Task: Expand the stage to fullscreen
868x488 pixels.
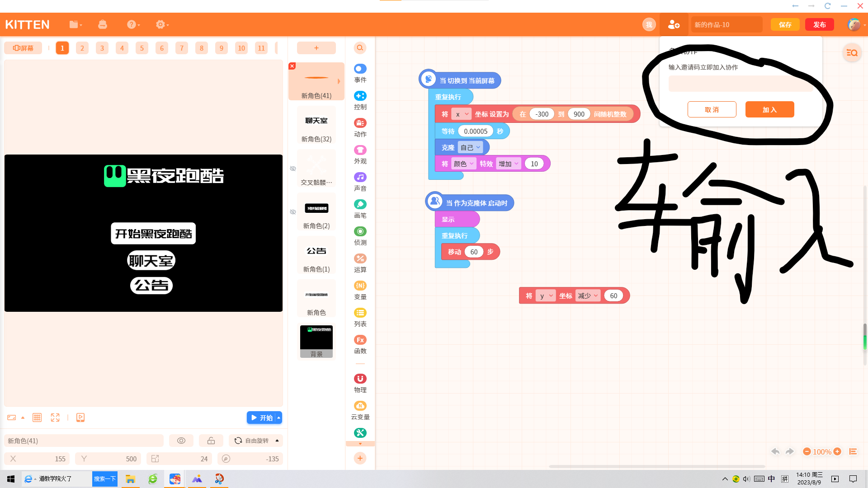Action: click(55, 418)
